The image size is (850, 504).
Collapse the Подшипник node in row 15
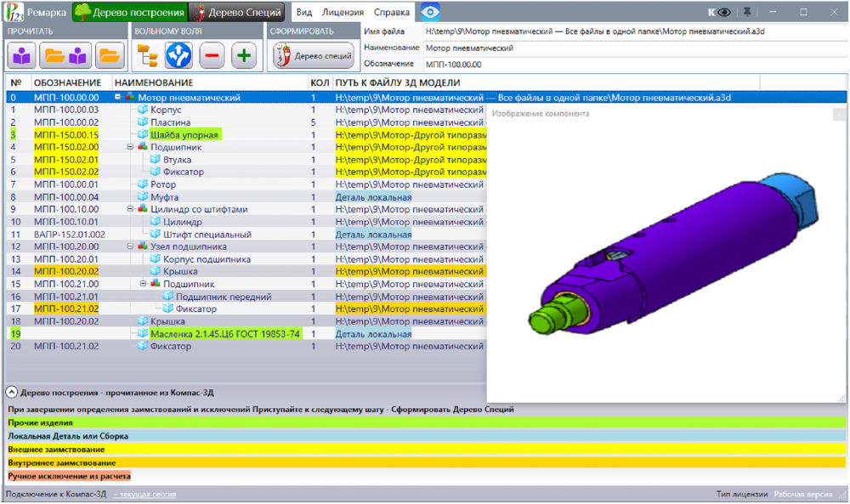pos(143,283)
